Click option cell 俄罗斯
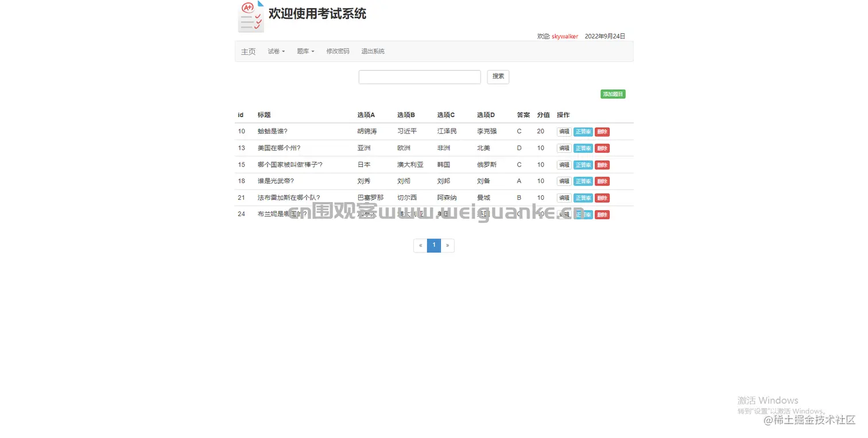The image size is (868, 438). 487,165
